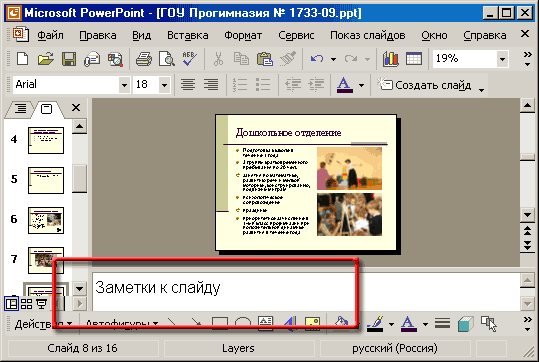Viewport: 539px width, 362px height.
Task: Open the Print icon in the toolbar
Action: click(144, 59)
